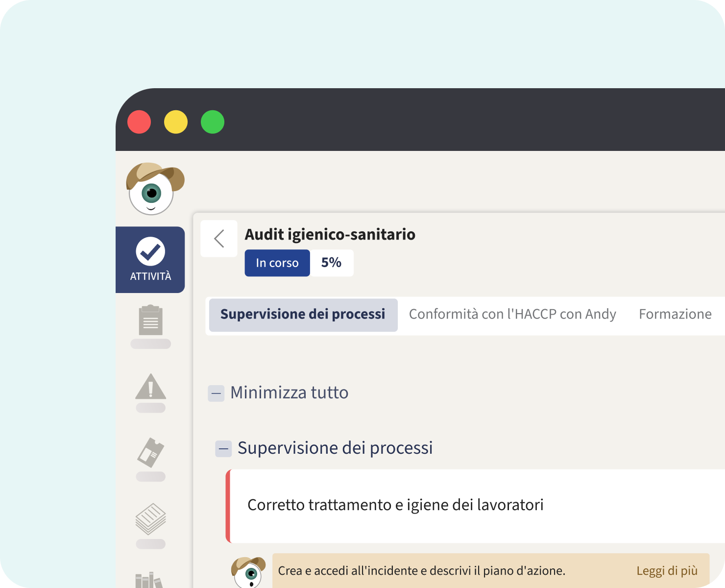Switch to Conformità con l'HACCP con Andy tab
Screen dimensions: 725x588
click(512, 315)
